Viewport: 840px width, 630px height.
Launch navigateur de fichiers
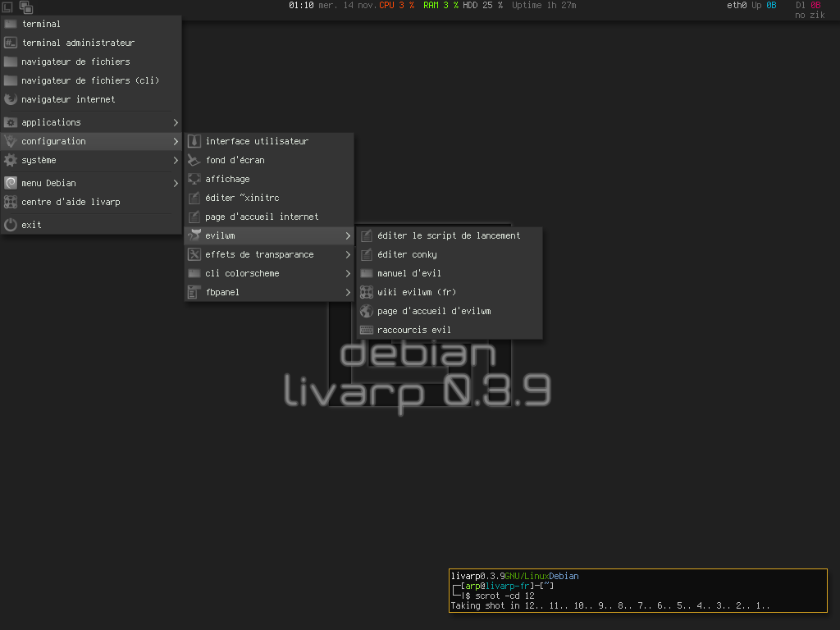(91, 62)
